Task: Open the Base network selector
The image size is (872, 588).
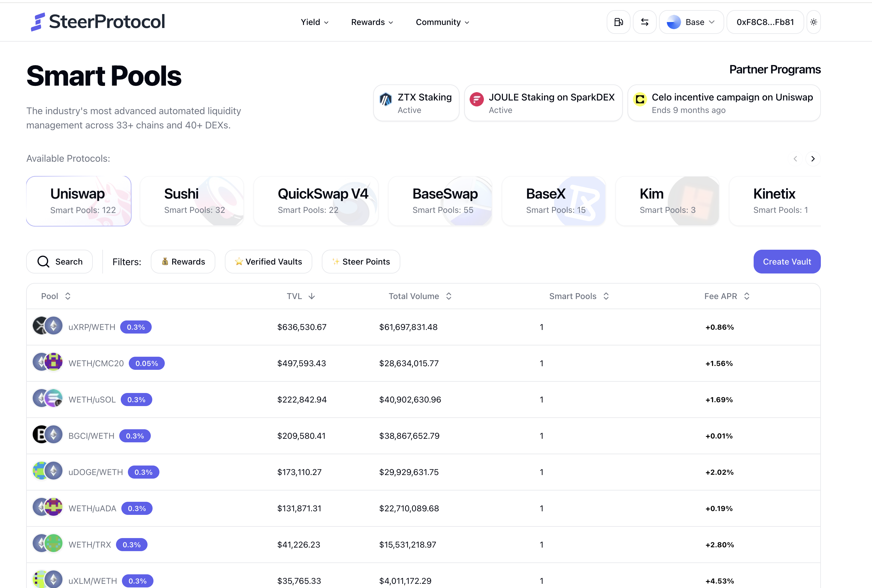Action: click(x=691, y=22)
